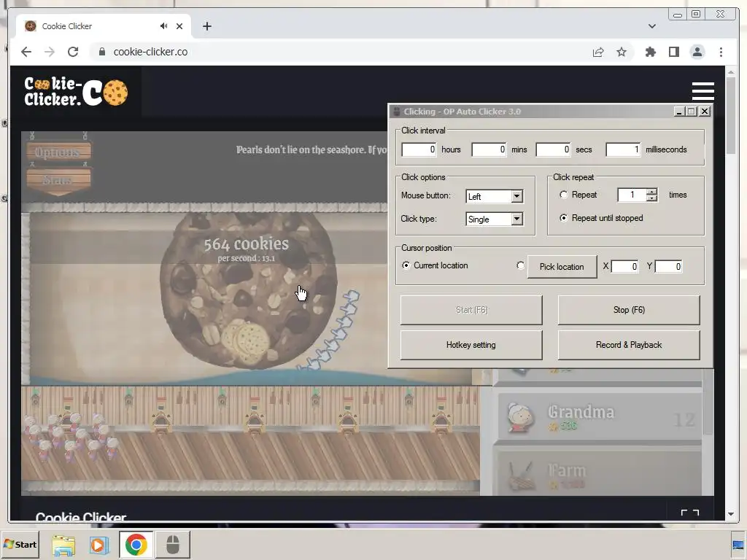Edit the X coordinate field

pos(624,266)
